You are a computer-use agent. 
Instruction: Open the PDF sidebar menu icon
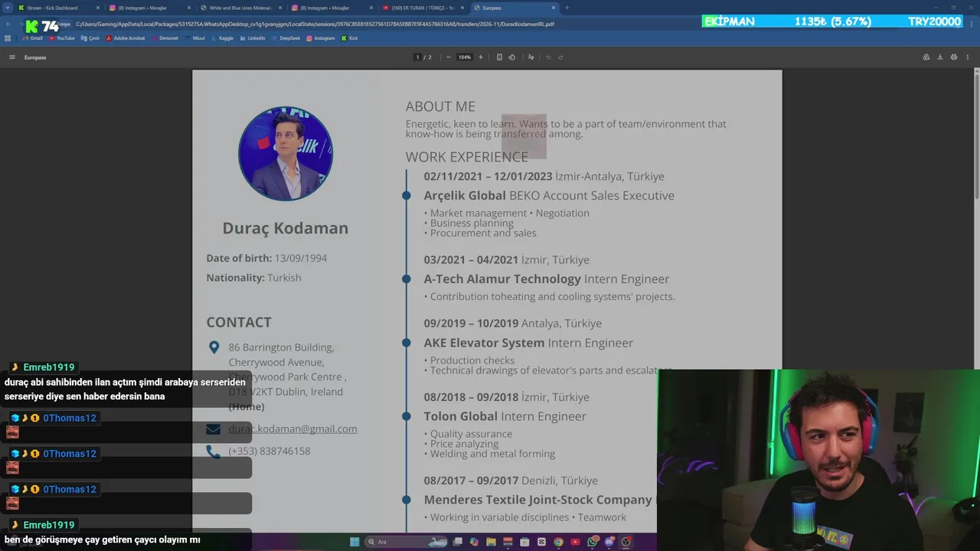[11, 57]
